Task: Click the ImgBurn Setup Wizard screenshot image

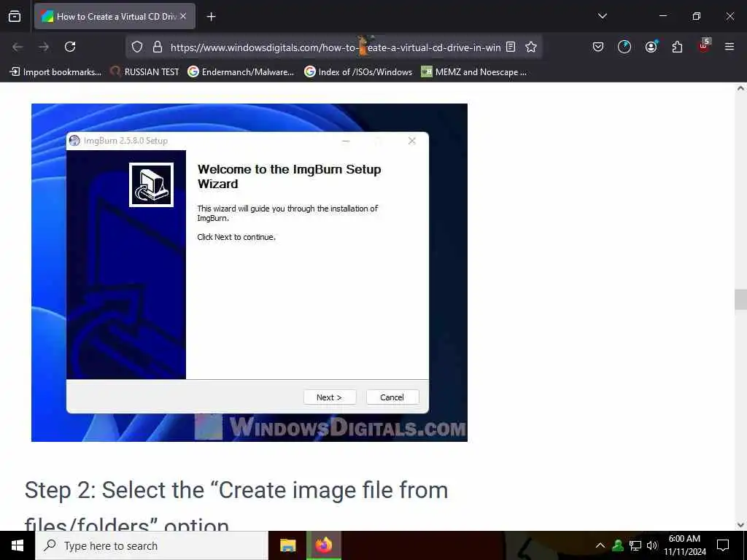Action: click(x=249, y=273)
